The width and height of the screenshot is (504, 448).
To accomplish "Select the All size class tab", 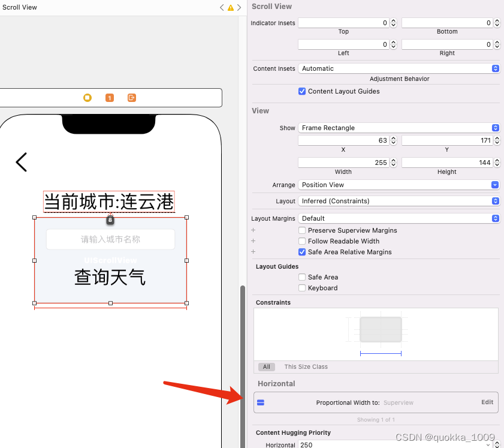I will [266, 366].
